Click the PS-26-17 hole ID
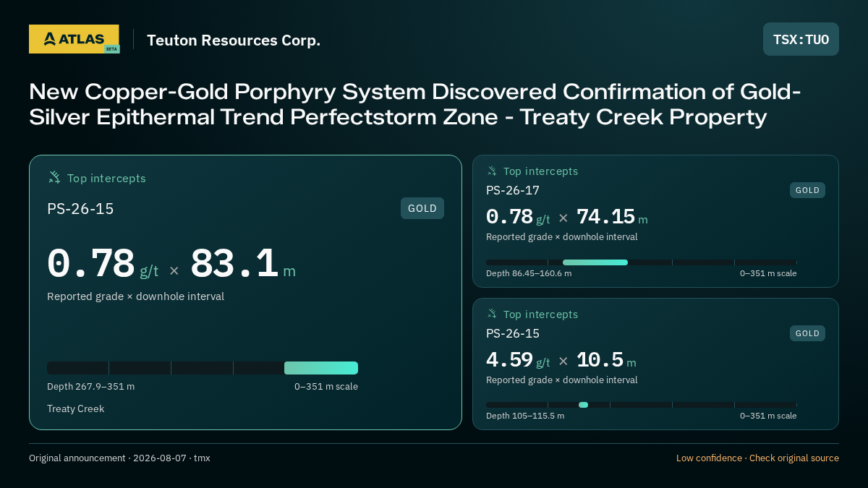This screenshot has height=488, width=868. 513,190
